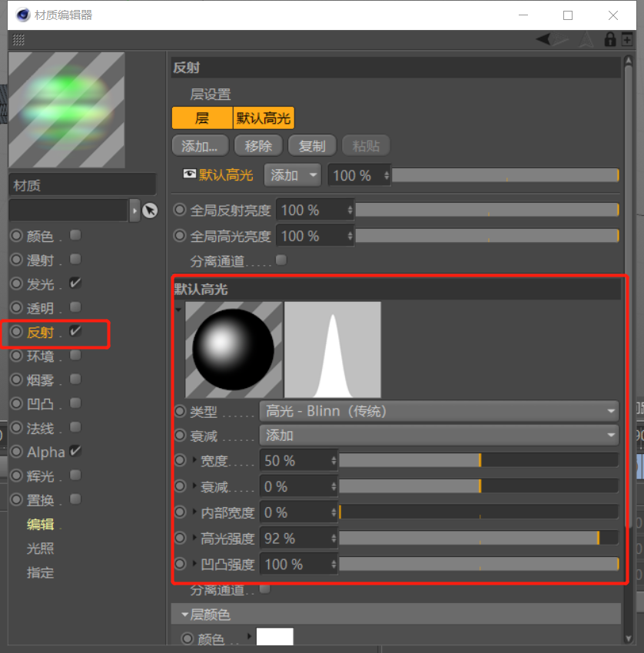Click keyframe dot next to 全局高光亮度

click(x=180, y=236)
